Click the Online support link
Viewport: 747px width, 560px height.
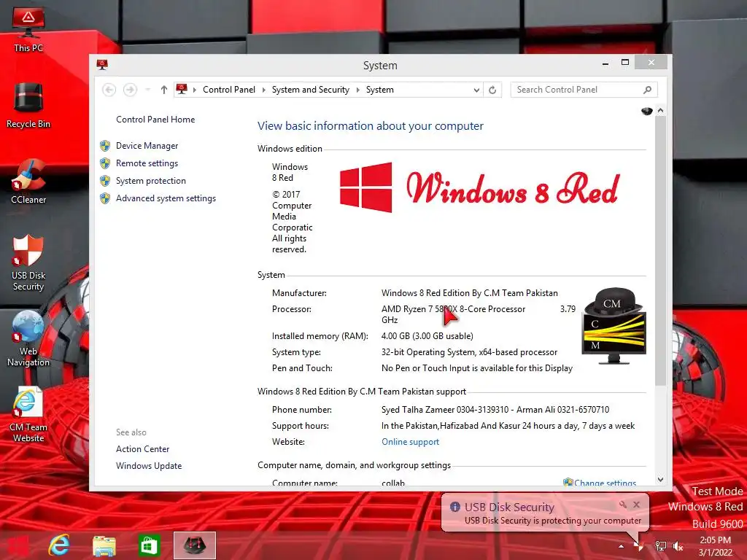(410, 442)
